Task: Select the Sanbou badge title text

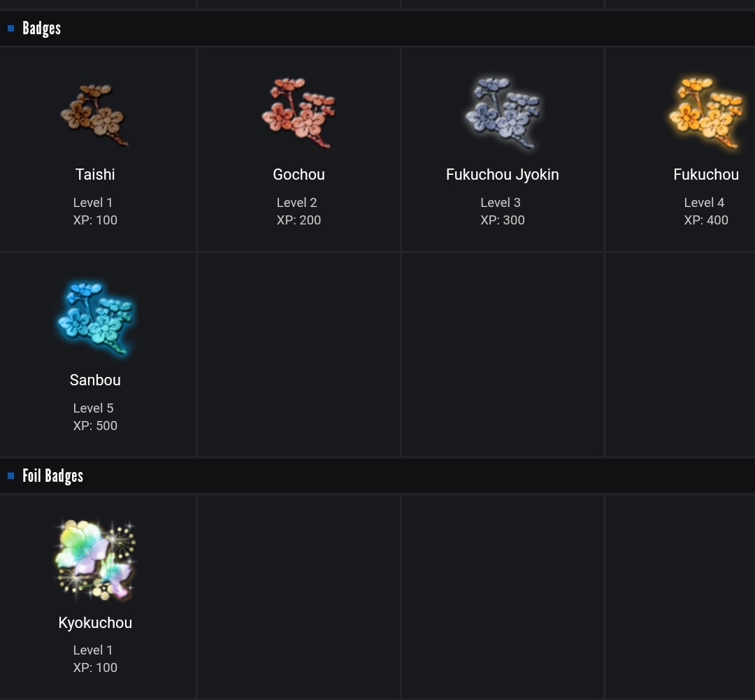Action: tap(95, 380)
